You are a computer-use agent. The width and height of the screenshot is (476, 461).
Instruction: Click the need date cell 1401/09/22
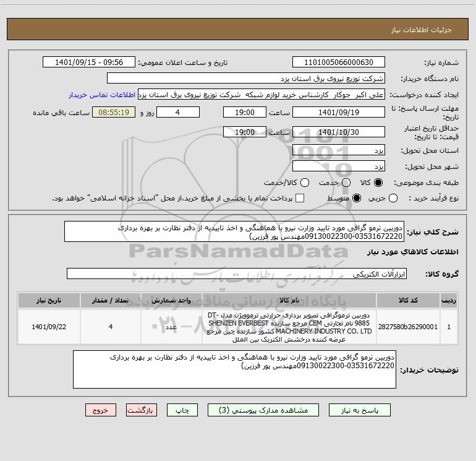(49, 327)
